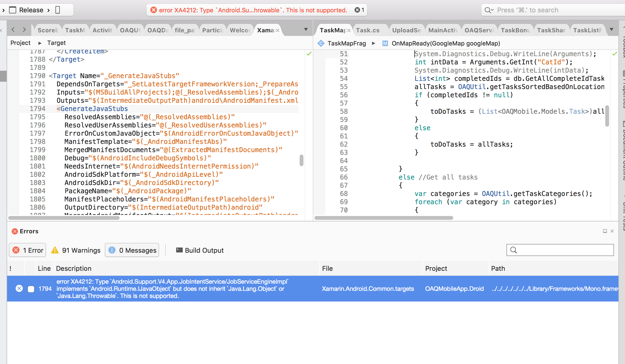The width and height of the screenshot is (625, 364).
Task: Toggle the 0 Messages filter
Action: [132, 250]
